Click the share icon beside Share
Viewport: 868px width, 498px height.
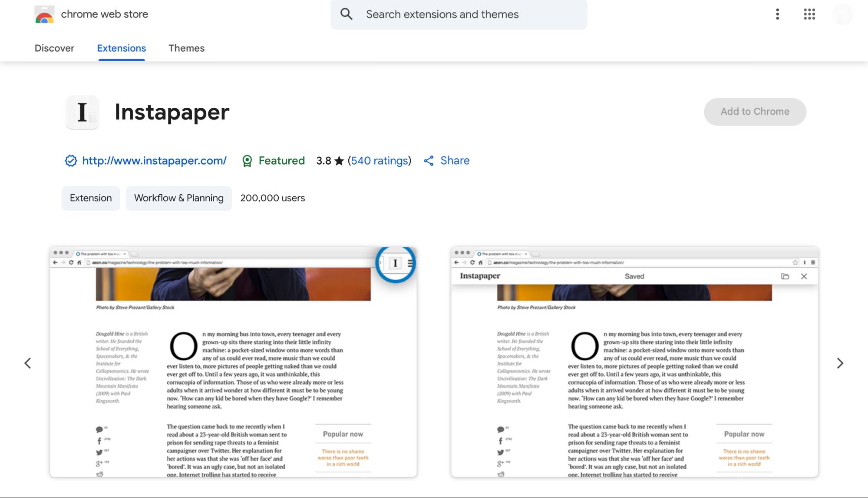(x=429, y=161)
